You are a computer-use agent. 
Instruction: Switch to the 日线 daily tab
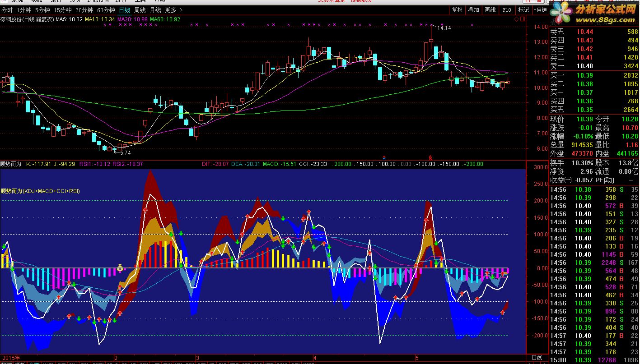pyautogui.click(x=124, y=10)
